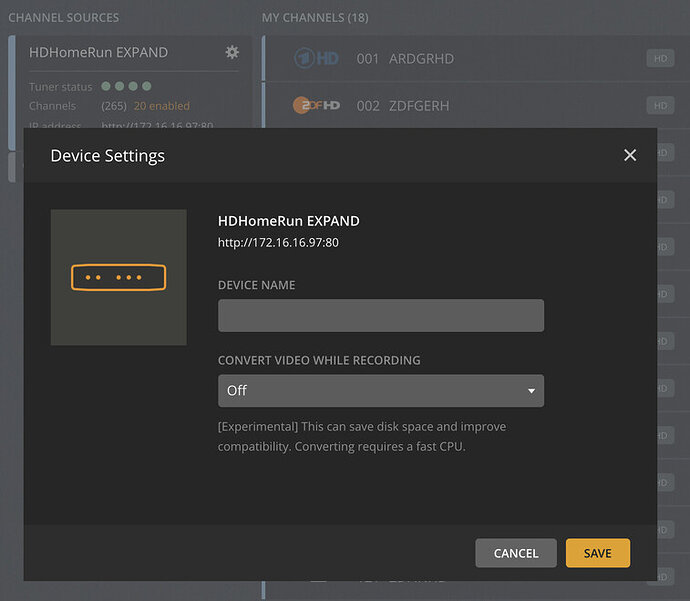Screen dimensions: 690x601
Task: Open HDHomeRun EXPAND gear settings icon
Action: tap(232, 52)
